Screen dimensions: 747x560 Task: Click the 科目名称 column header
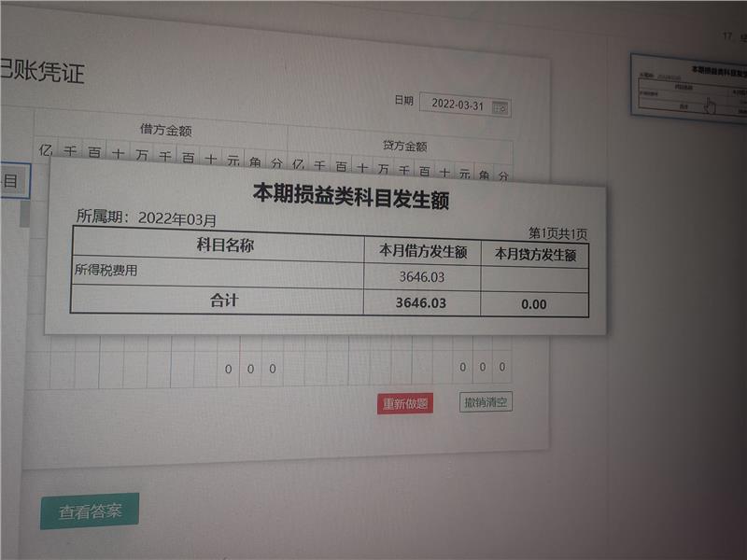click(x=224, y=245)
